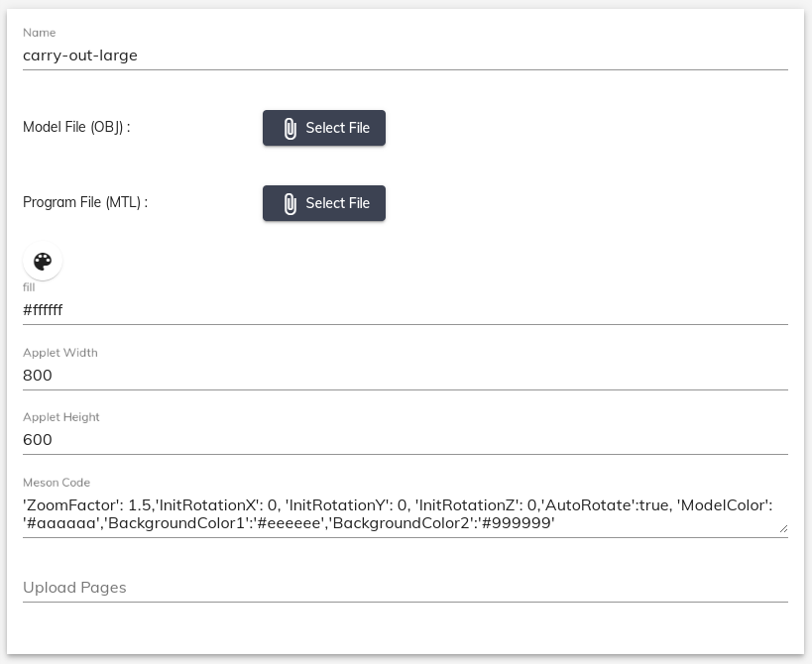
Task: Click paperclip icon beside Model File (OBJ)
Action: coord(290,129)
